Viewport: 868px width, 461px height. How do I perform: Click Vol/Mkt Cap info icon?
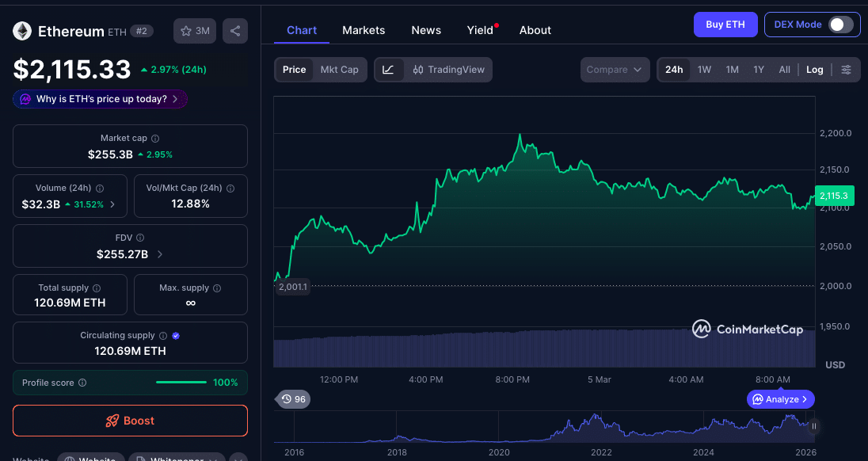[x=230, y=189]
